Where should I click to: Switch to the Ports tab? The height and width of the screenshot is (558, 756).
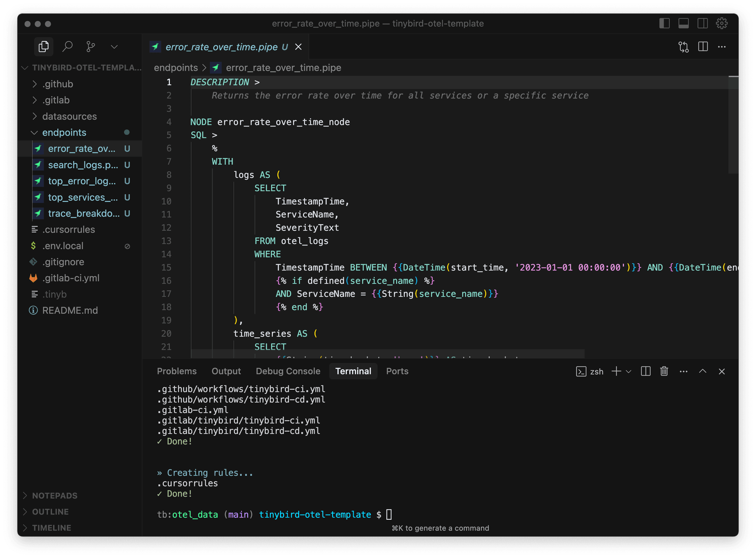[x=397, y=371]
